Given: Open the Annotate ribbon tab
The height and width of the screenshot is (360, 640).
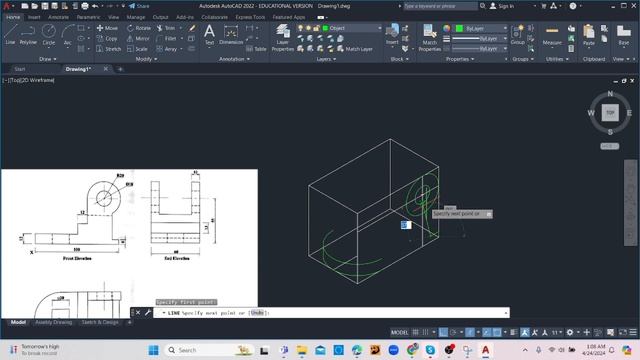Looking at the screenshot, I should [58, 17].
